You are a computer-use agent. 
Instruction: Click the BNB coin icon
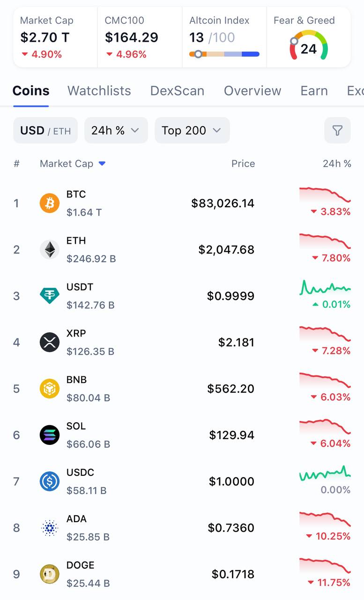click(x=49, y=389)
